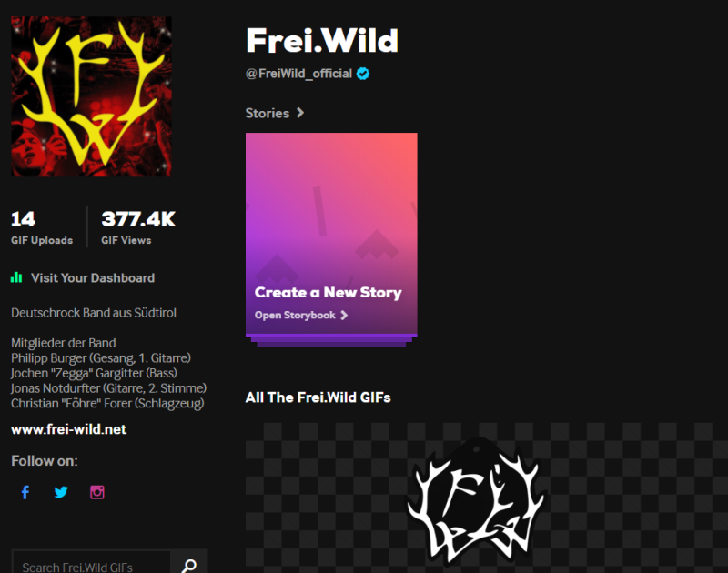Click the Frei.Wild profile avatar image
The image size is (728, 573).
(x=91, y=96)
